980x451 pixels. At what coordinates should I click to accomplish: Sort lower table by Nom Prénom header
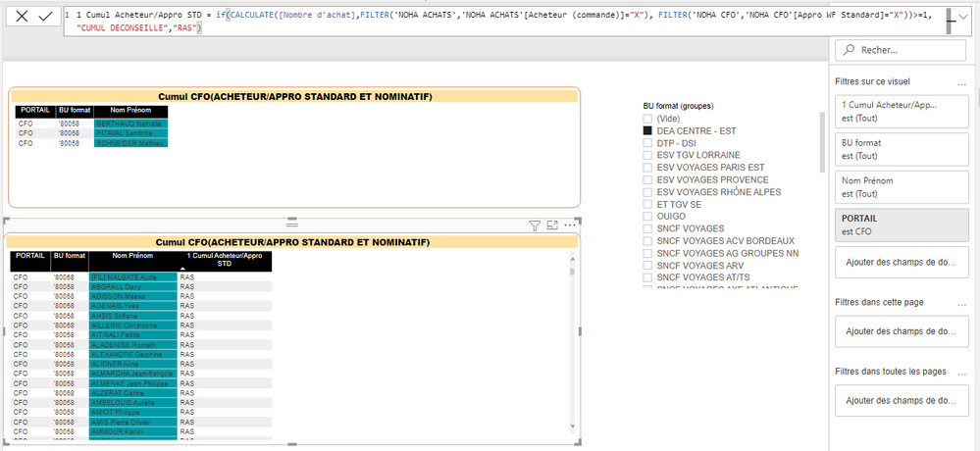click(133, 261)
